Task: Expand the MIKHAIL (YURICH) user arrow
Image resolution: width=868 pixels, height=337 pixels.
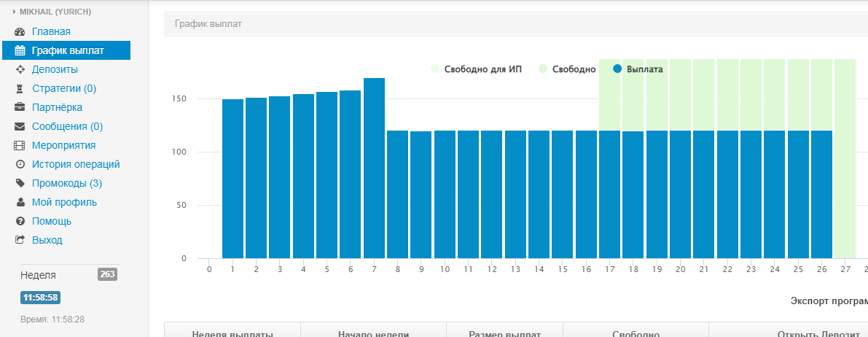Action: [x=14, y=12]
